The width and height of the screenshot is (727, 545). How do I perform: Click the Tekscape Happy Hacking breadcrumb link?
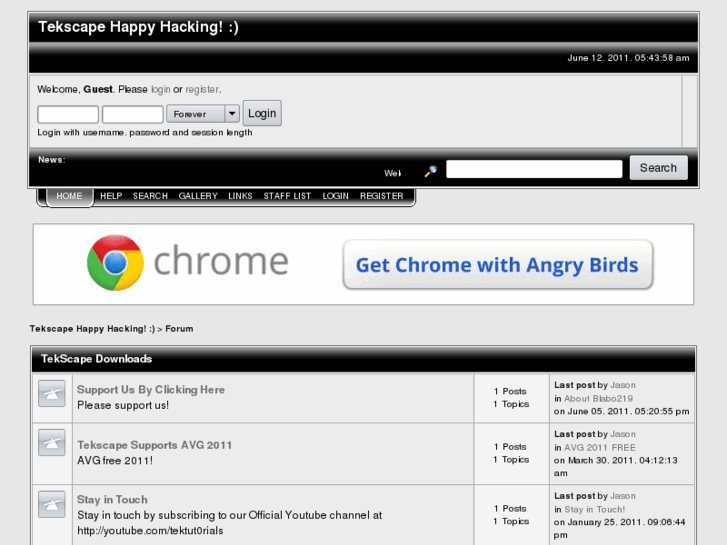(92, 329)
